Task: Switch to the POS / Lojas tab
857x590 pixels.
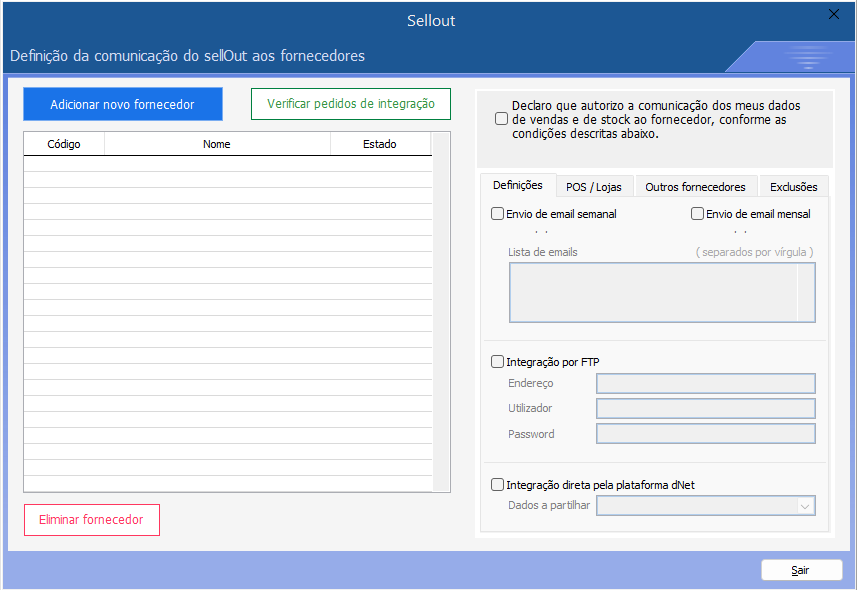Action: coord(594,187)
